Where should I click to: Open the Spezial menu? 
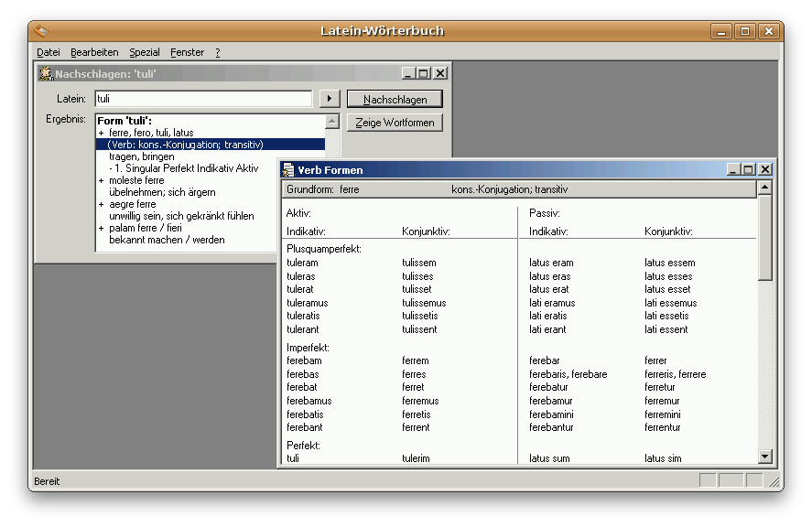(x=145, y=53)
